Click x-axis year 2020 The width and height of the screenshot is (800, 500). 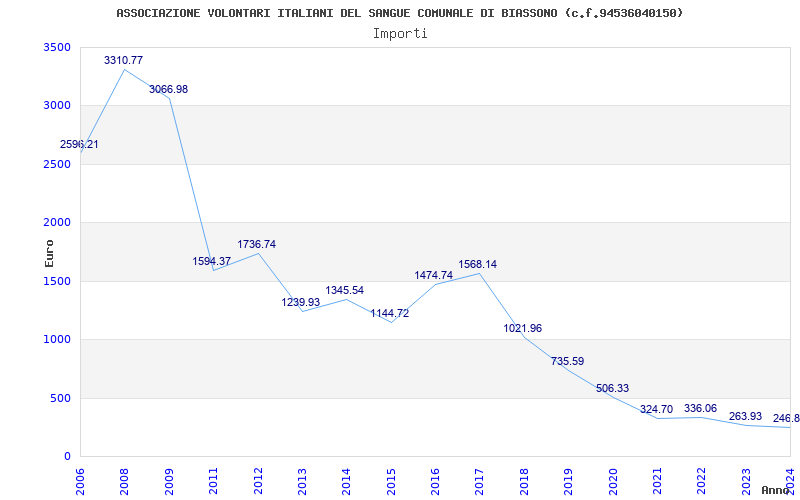click(x=613, y=481)
